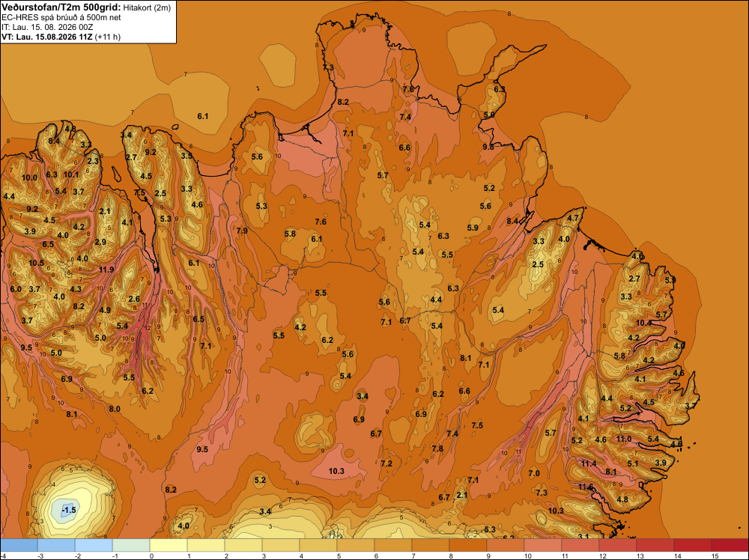Select the 11.9 temperature reading

pos(106,270)
